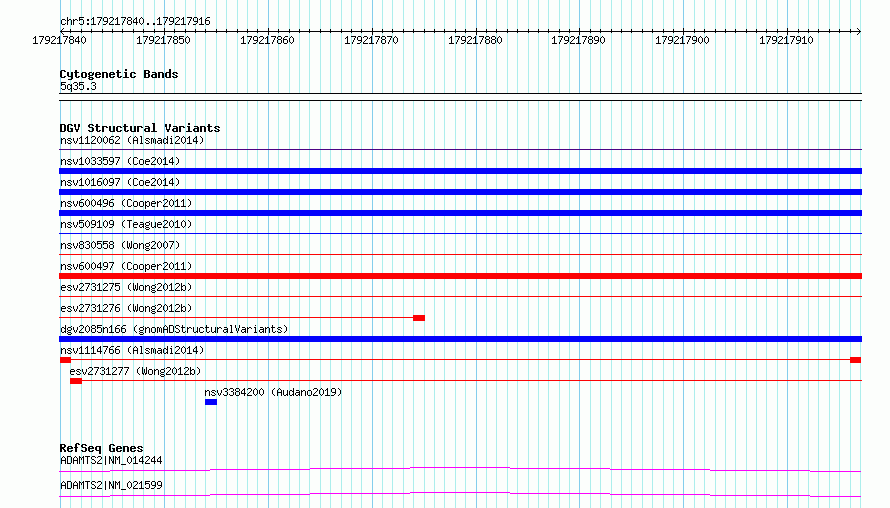Click right red block of nsv1114766
The height and width of the screenshot is (508, 890).
click(x=856, y=360)
